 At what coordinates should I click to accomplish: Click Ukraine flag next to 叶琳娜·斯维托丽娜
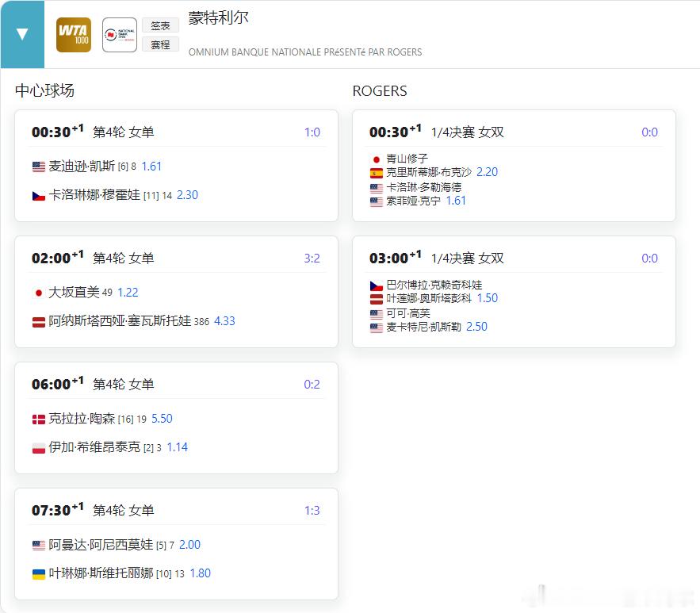click(39, 573)
